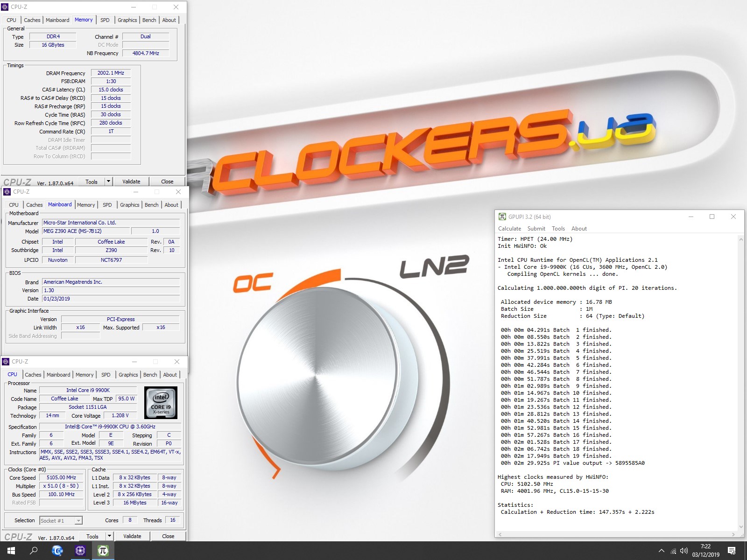Switch to Mainboard tab in bottom CPU-Z window
This screenshot has height=560, width=747.
tap(58, 375)
